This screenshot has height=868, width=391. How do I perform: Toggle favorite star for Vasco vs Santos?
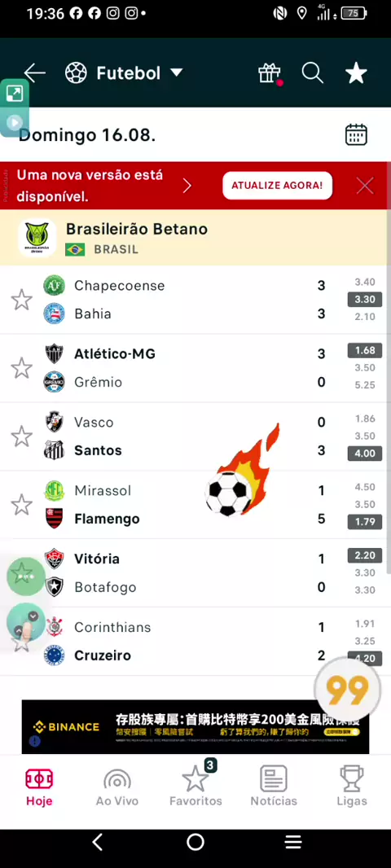point(22,436)
